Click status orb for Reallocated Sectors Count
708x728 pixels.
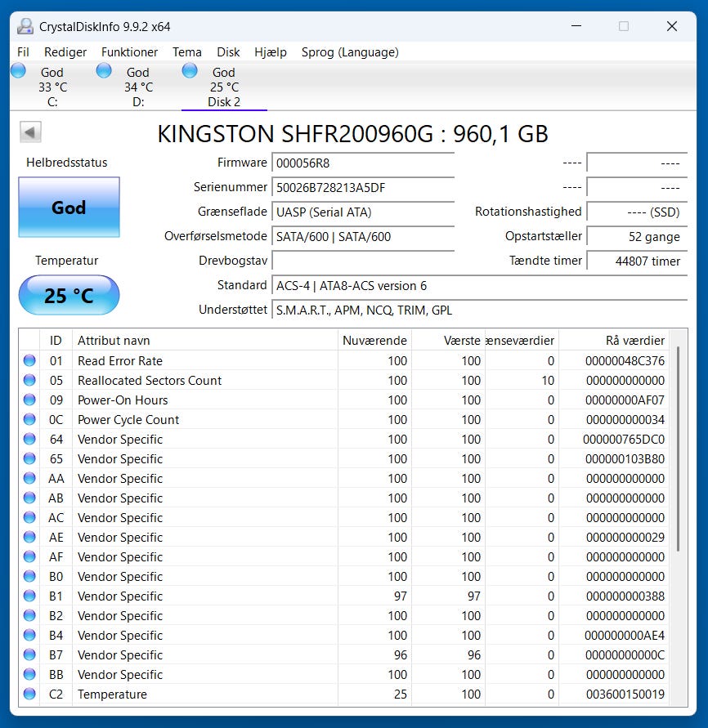click(29, 380)
